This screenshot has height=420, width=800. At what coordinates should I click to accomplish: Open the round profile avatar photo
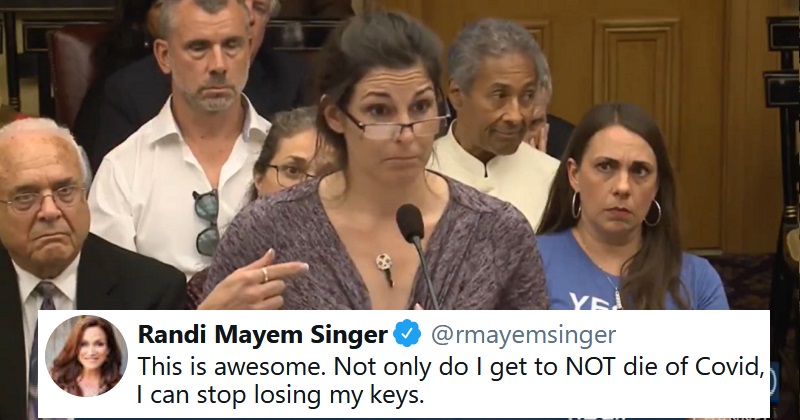click(x=87, y=356)
